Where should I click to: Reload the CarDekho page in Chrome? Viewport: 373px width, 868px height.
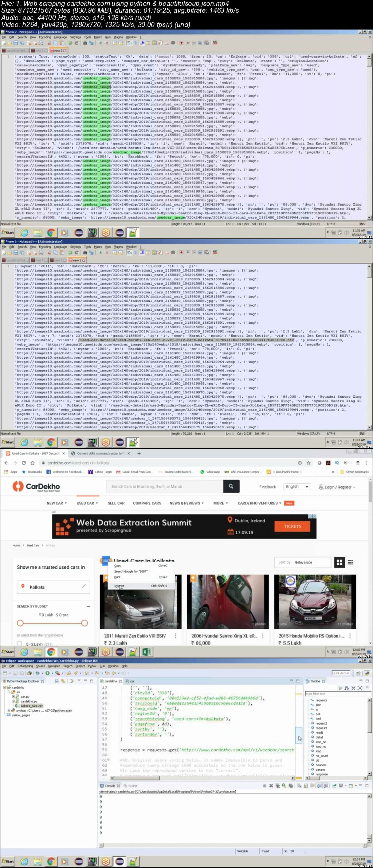24,463
